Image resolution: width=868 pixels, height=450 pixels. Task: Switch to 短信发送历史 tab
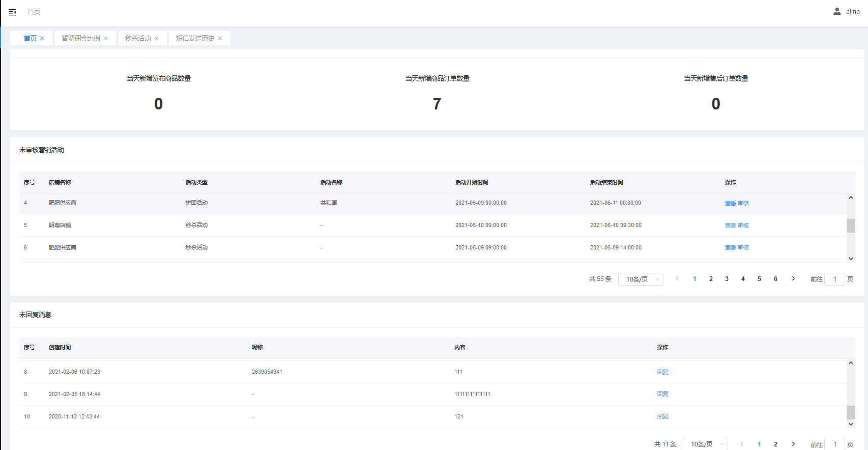coord(195,38)
